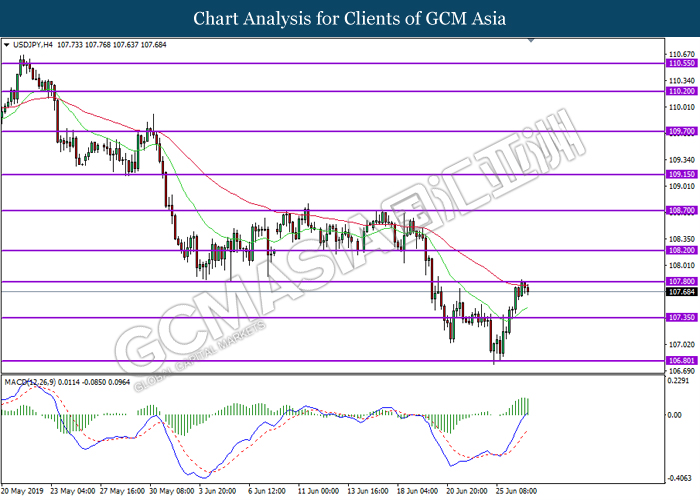Click the 27 May 16:00 time label
The height and width of the screenshot is (500, 700).
pos(122,491)
